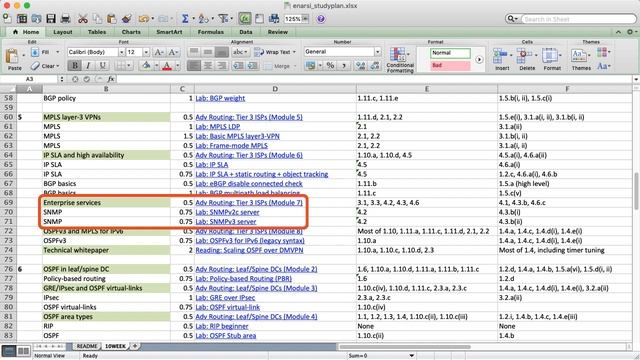The image size is (640, 360).
Task: Click the Format Painter brush icon
Action: pyautogui.click(x=127, y=18)
